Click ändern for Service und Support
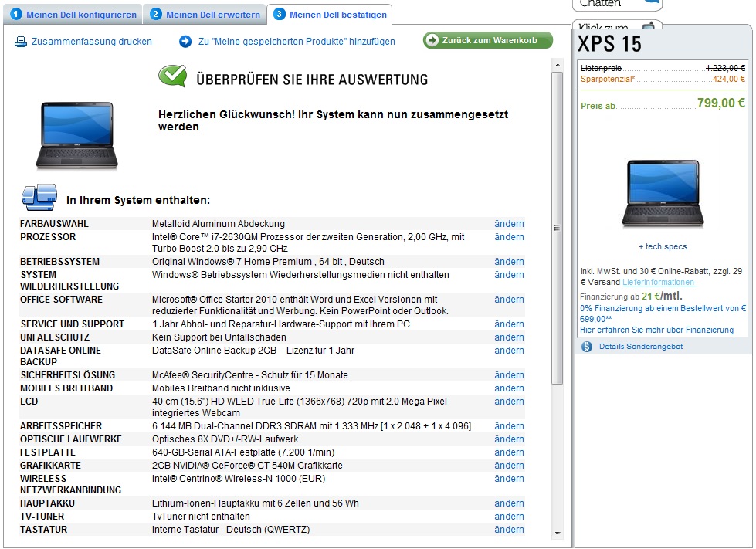Viewport: 756px width, 549px height. click(x=509, y=324)
